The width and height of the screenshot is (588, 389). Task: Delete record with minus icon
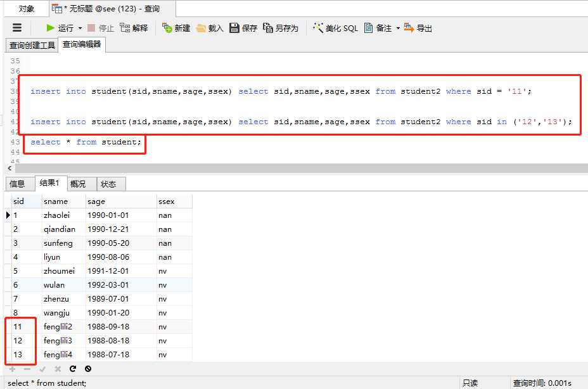tap(27, 369)
